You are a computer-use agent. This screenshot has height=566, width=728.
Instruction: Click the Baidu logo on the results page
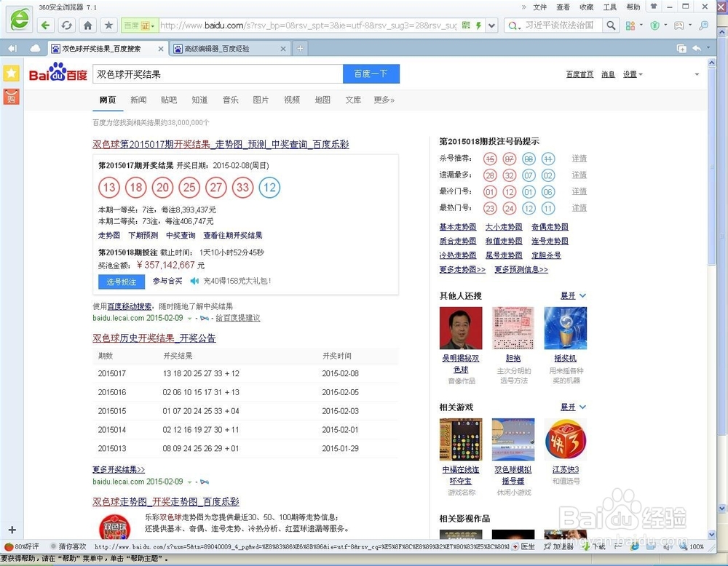click(58, 73)
